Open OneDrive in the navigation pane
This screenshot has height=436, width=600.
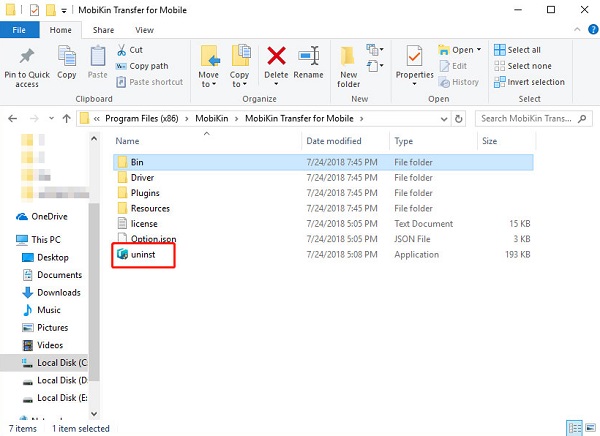42,217
